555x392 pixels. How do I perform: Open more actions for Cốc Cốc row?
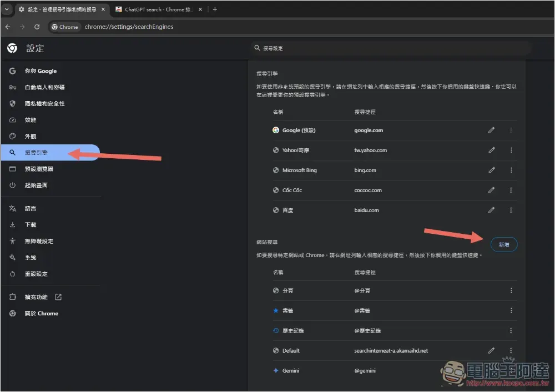click(x=511, y=190)
